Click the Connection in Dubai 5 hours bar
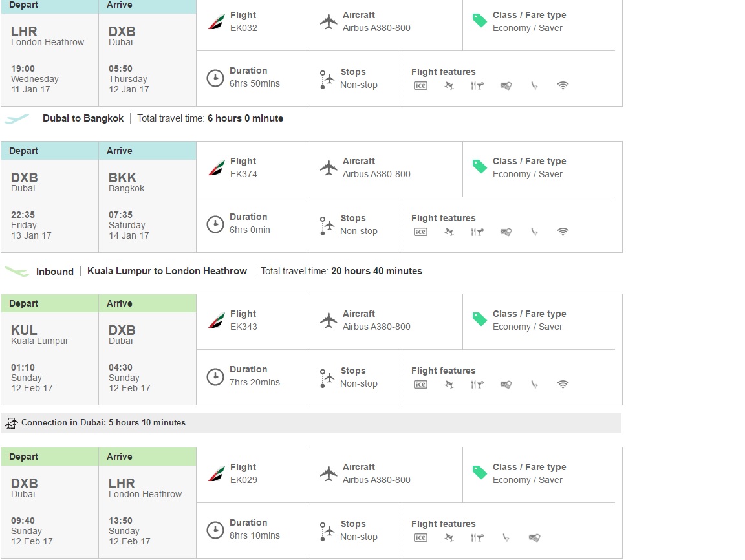 coord(311,423)
